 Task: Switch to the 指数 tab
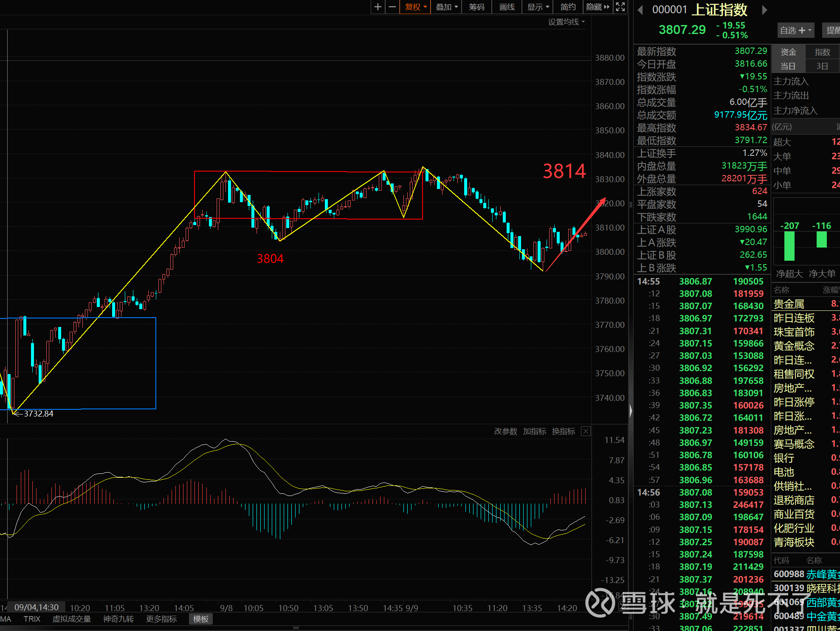coord(822,52)
